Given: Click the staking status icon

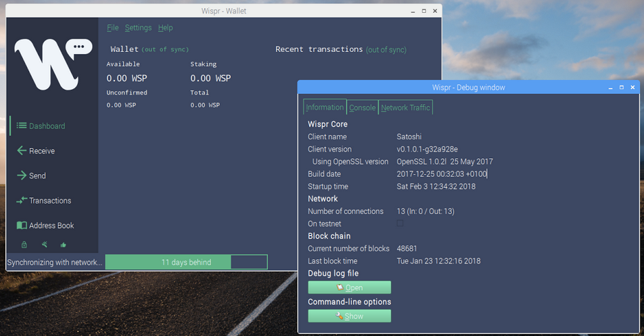Looking at the screenshot, I should 45,245.
